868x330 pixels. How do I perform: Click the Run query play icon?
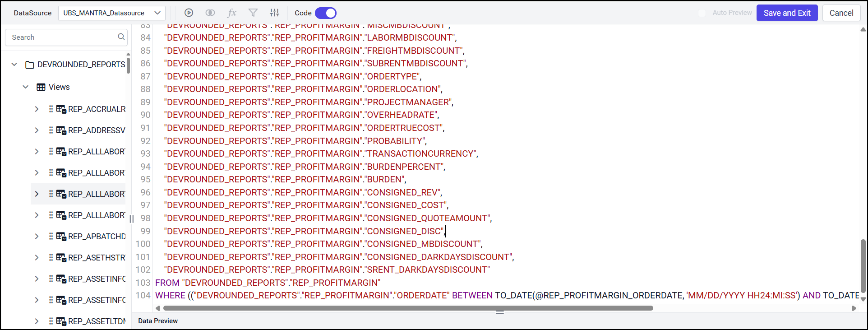[189, 13]
